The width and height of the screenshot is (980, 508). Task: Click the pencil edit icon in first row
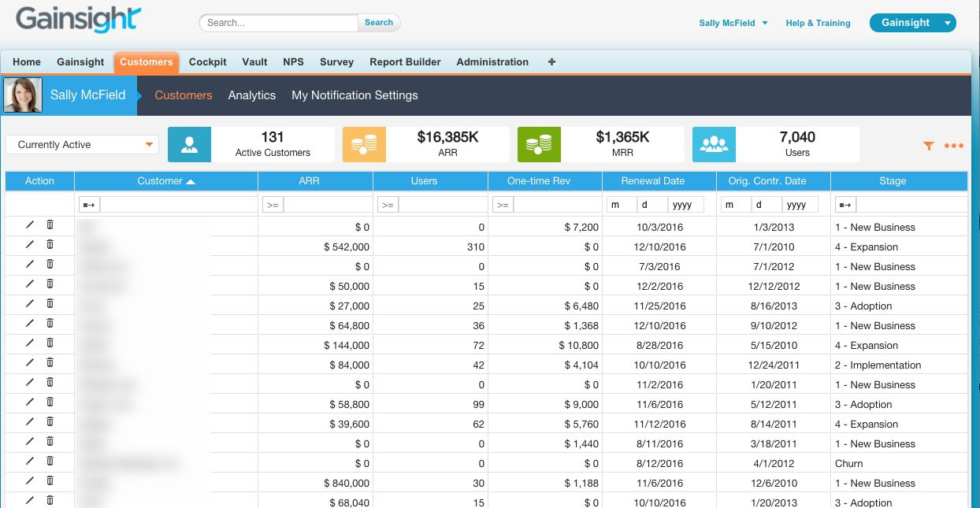point(30,224)
